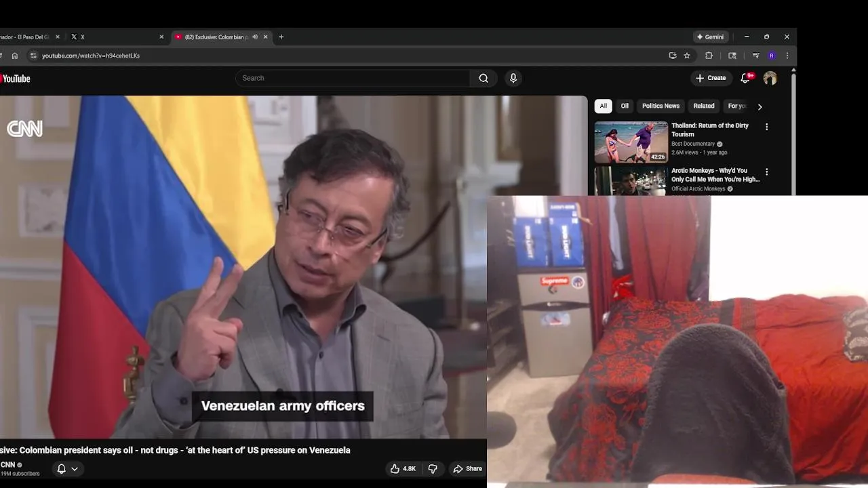Viewport: 868px width, 488px height.
Task: Click the Arctic Monkeys - Why'd You Only Call Me title
Action: point(715,175)
